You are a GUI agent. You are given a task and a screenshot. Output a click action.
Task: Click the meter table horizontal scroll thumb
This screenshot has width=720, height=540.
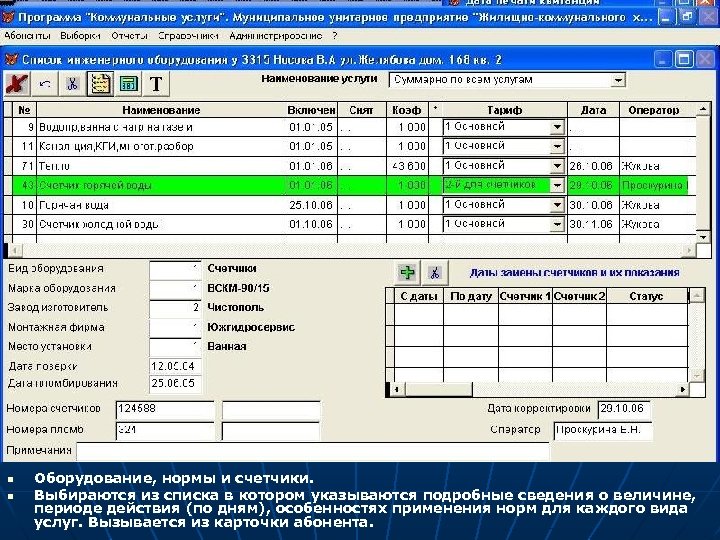click(438, 389)
